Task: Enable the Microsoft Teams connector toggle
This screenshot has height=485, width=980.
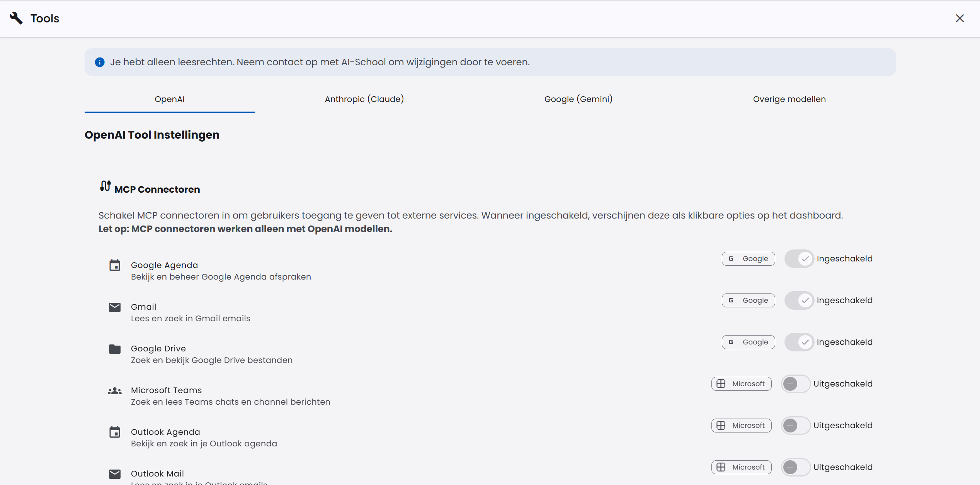Action: pyautogui.click(x=796, y=383)
